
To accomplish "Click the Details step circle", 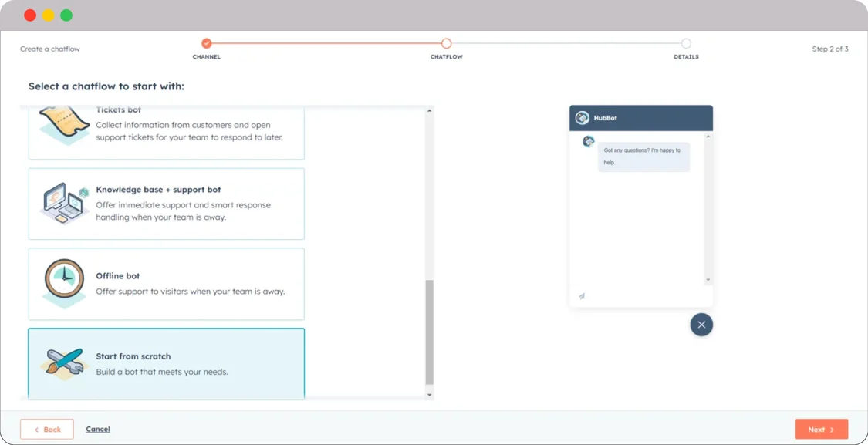I will [x=686, y=45].
